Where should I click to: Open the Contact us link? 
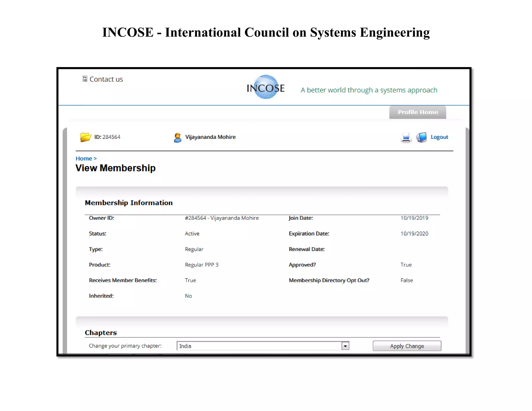coord(106,79)
